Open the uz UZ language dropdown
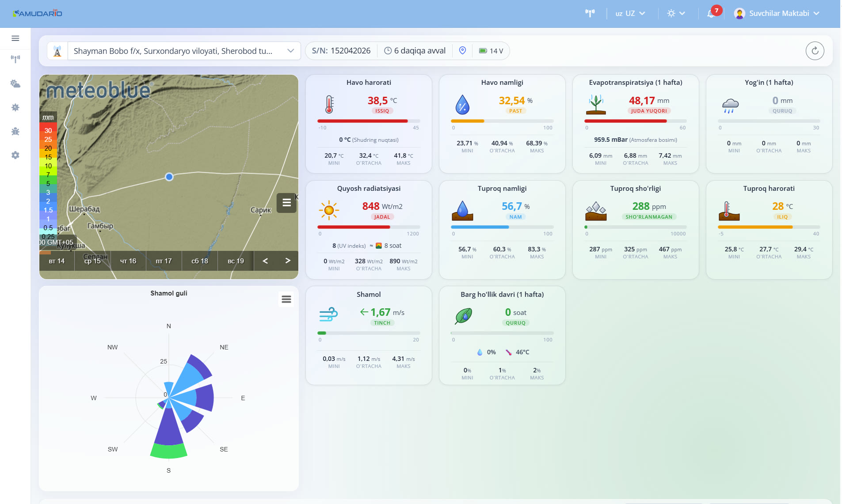 point(630,13)
